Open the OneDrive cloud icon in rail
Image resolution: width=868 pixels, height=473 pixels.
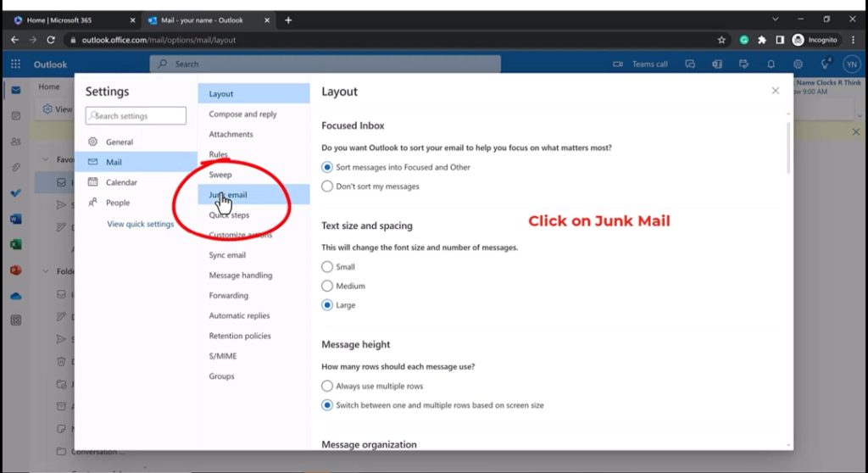(x=15, y=296)
